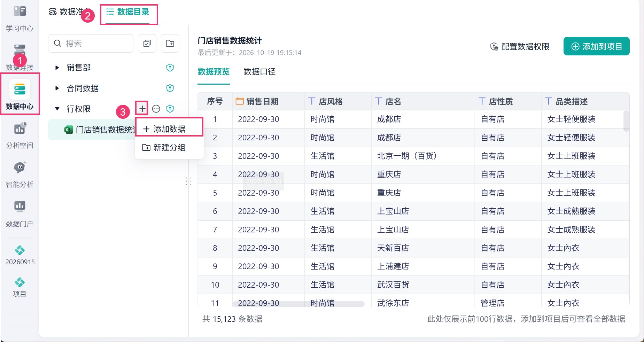The image size is (644, 342).
Task: Click the shield permission icon for 合同数据
Action: (x=170, y=88)
